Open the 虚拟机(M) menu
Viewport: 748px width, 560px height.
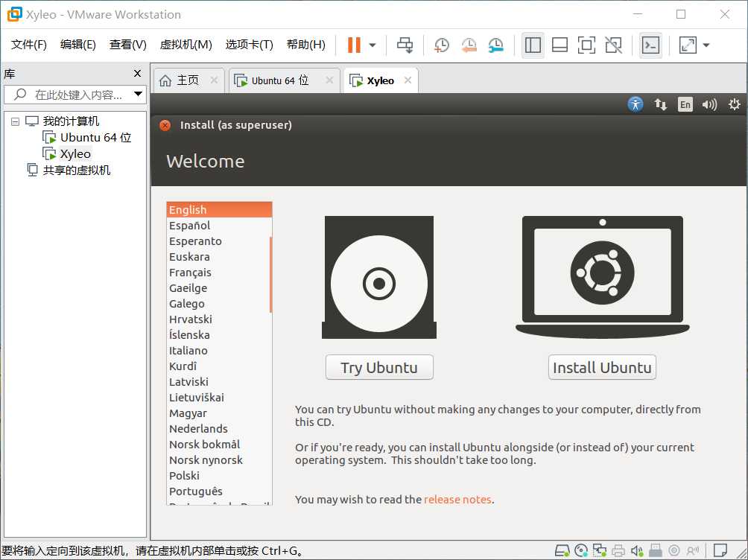pyautogui.click(x=186, y=45)
